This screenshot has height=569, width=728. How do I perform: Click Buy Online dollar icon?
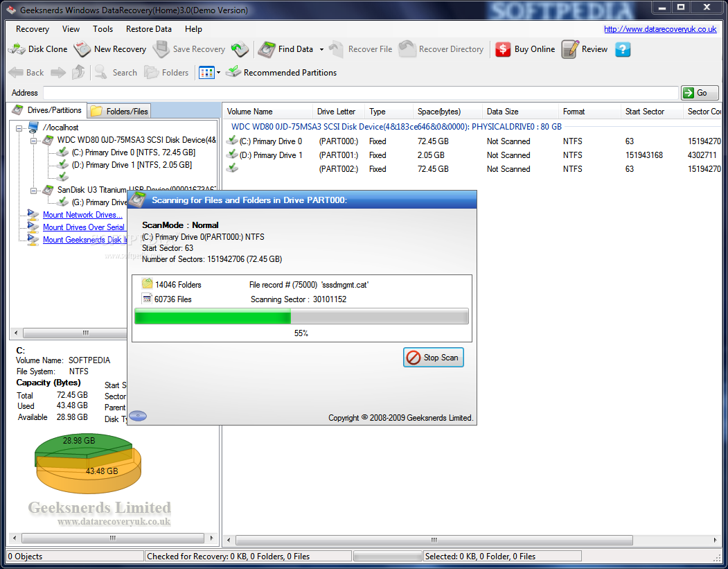click(503, 49)
